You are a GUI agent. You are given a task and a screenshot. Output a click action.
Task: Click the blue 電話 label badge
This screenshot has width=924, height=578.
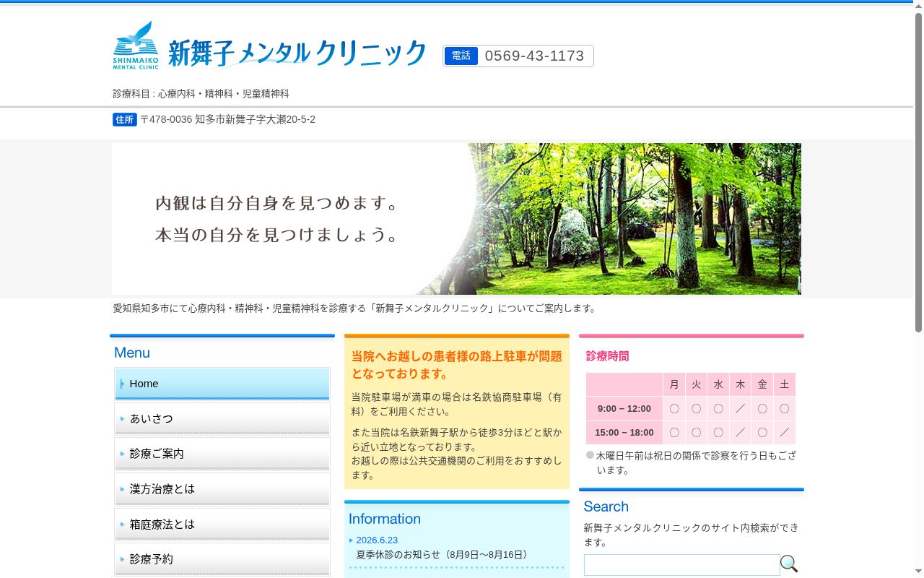(x=461, y=56)
